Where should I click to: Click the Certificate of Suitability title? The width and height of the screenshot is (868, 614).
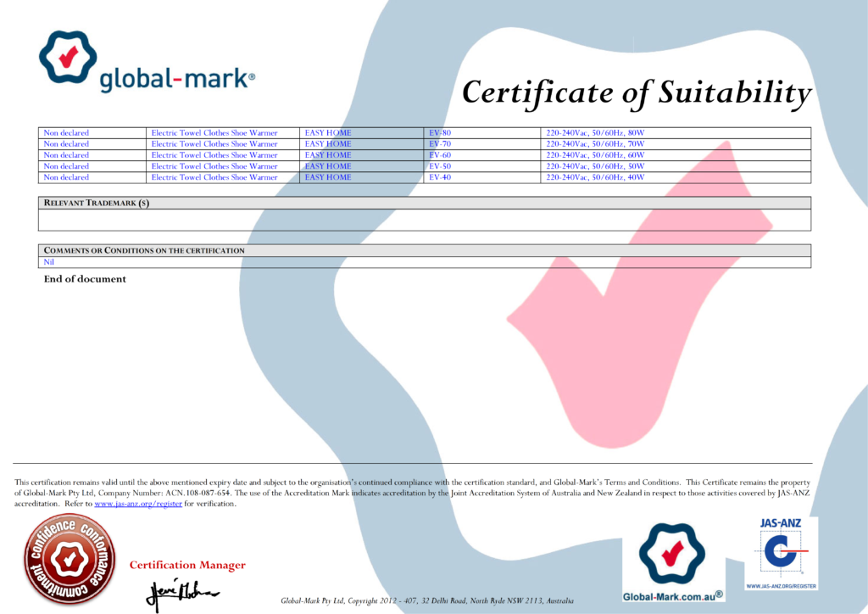[637, 92]
